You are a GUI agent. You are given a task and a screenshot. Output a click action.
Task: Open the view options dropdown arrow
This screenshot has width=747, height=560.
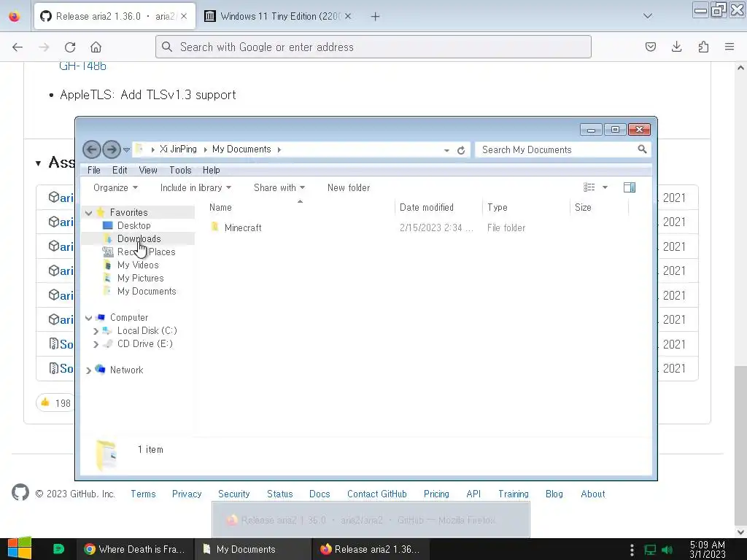point(605,187)
